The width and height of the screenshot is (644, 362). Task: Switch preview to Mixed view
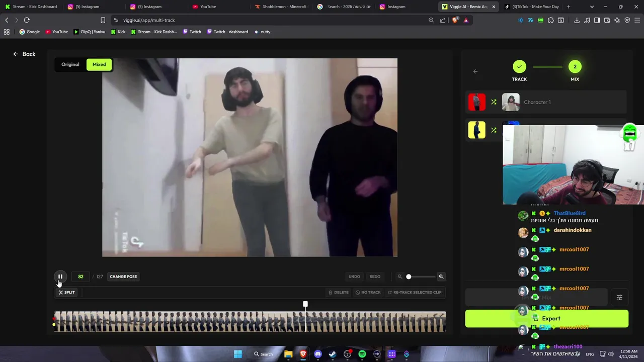(99, 64)
